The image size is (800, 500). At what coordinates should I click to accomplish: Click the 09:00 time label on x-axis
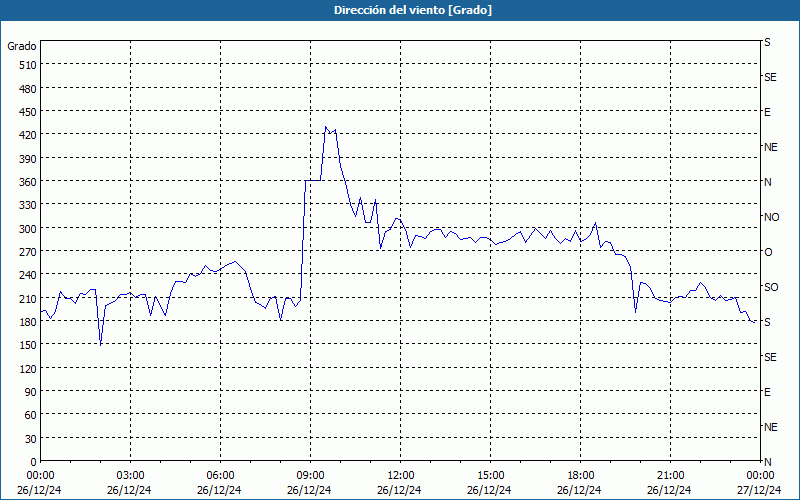point(311,476)
